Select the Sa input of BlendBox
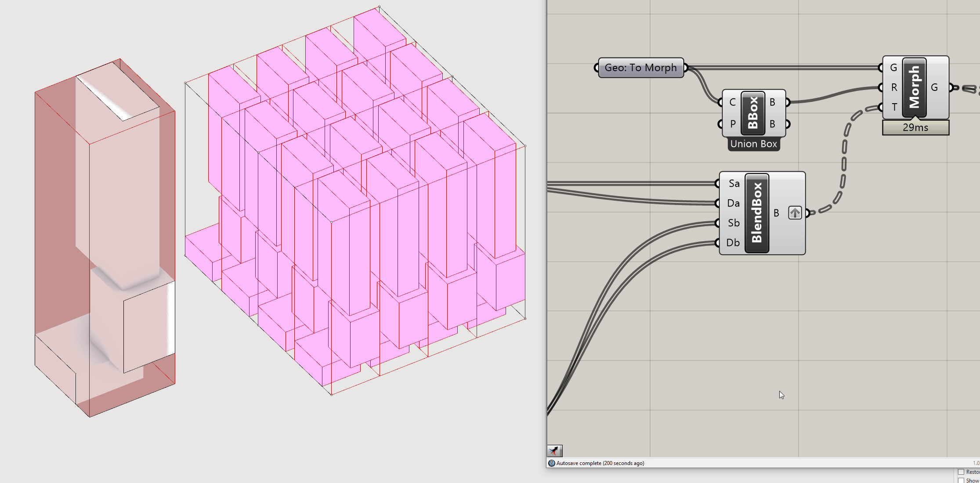980x483 pixels. [x=734, y=184]
